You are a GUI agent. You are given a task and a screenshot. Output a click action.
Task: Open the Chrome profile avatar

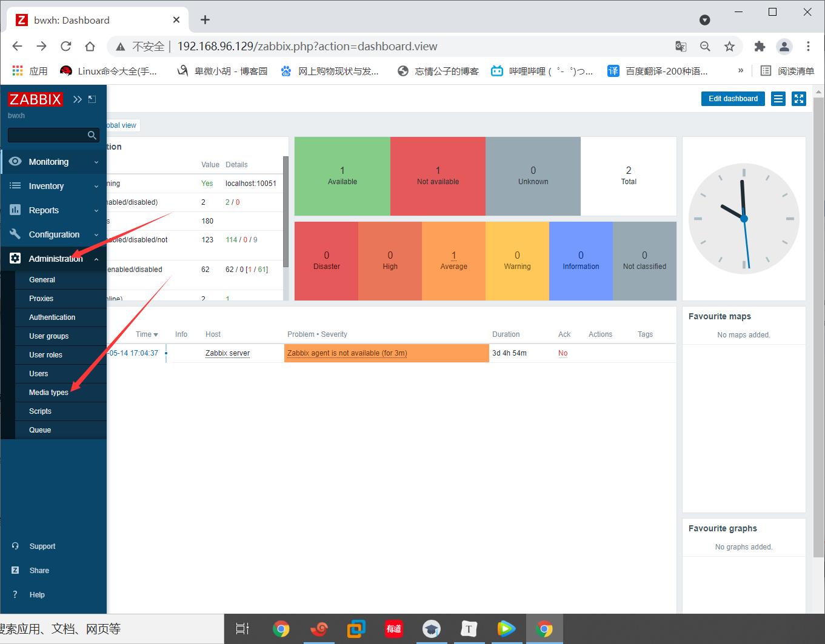(784, 46)
